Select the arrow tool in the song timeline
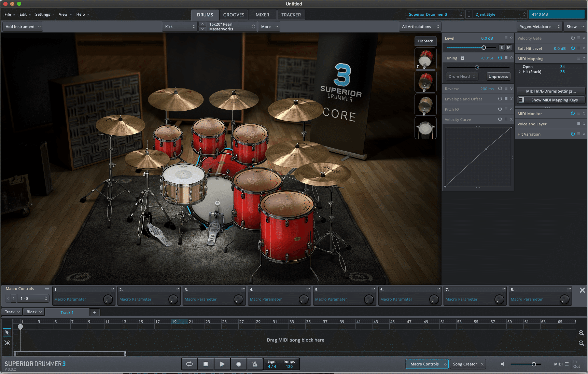This screenshot has height=374, width=588. pos(7,332)
